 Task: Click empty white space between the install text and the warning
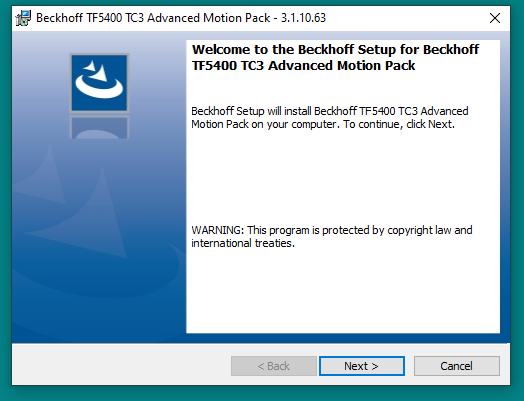[x=343, y=177]
